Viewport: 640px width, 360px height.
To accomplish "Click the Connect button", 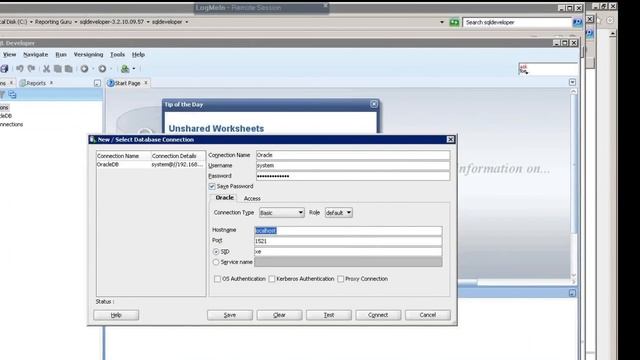I will pos(378,315).
